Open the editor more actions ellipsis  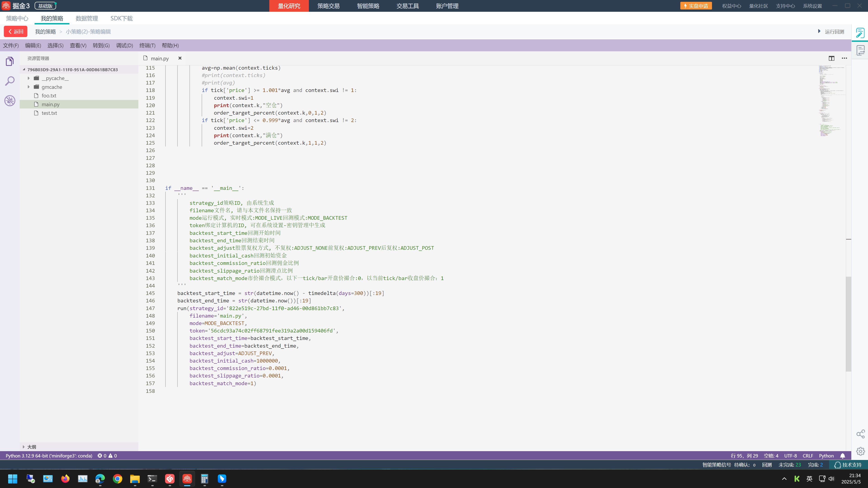[844, 58]
